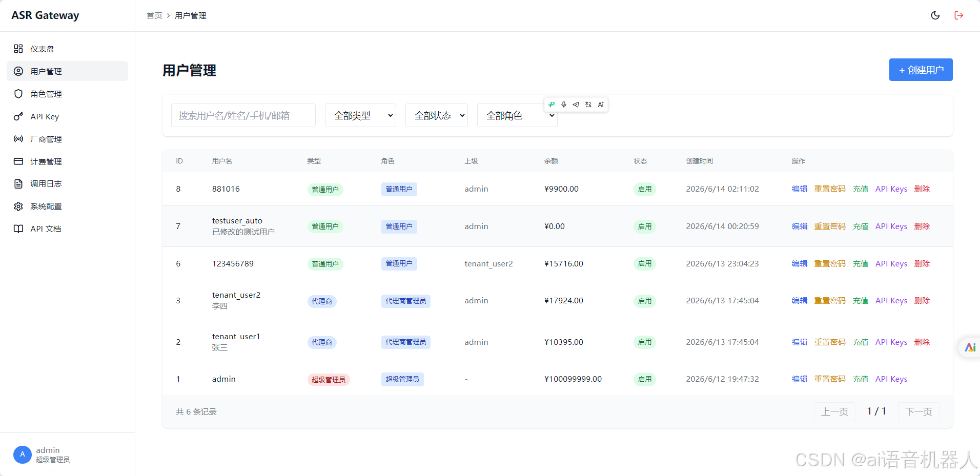Toggle dark mode with the moon icon

click(x=935, y=15)
